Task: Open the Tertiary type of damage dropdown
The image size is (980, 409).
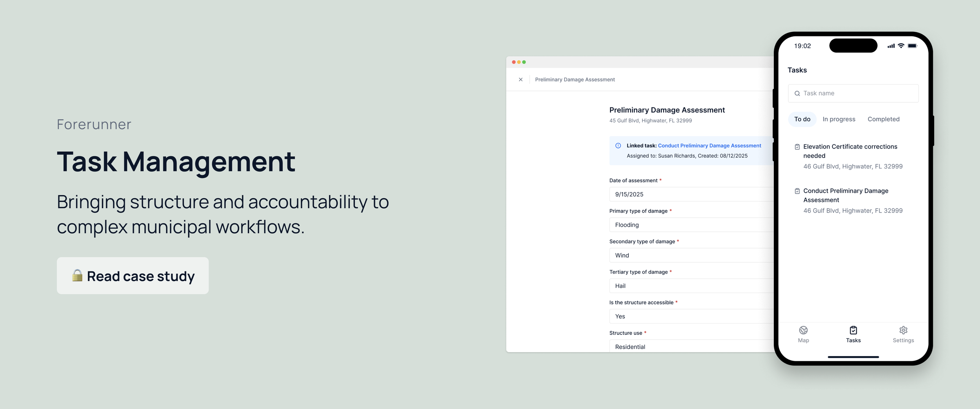Action: (691, 286)
